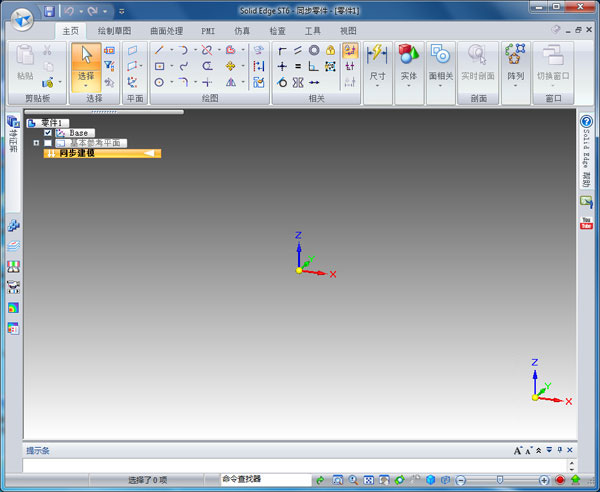Viewport: 600px width, 492px height.
Task: Save the document from quick access toolbar
Action: pyautogui.click(x=49, y=11)
